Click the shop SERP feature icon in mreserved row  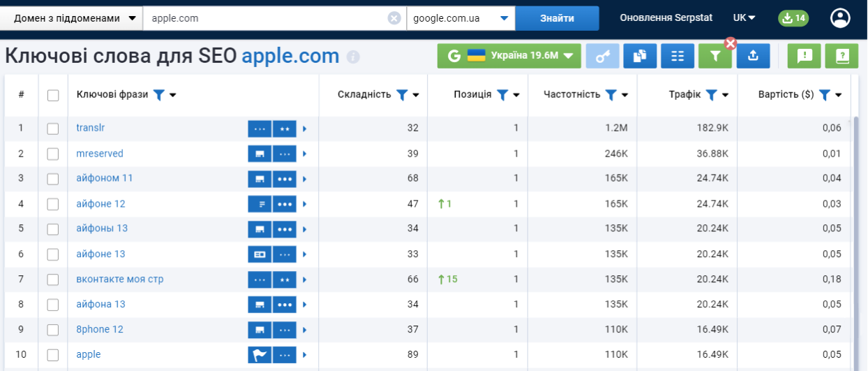tap(260, 154)
